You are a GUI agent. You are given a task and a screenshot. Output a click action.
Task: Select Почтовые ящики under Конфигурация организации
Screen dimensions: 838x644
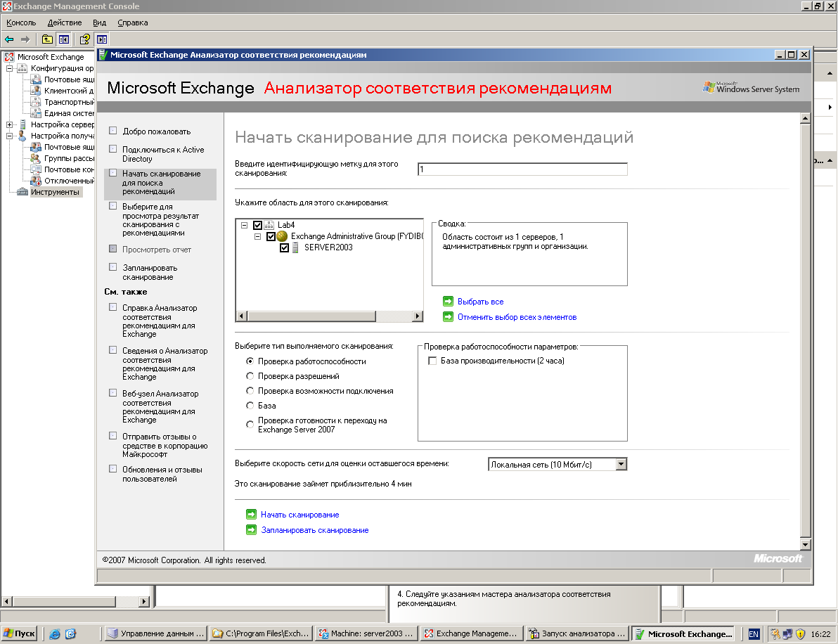pos(69,79)
